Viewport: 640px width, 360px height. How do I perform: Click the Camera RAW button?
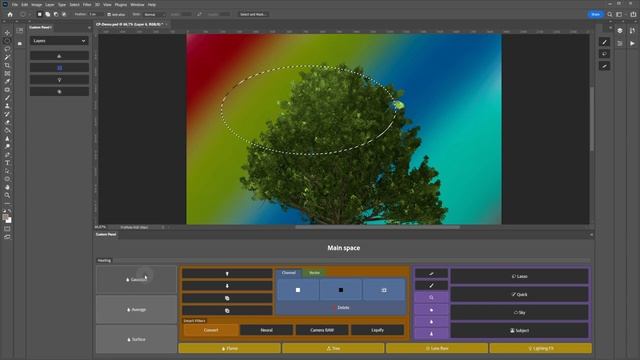pyautogui.click(x=322, y=330)
